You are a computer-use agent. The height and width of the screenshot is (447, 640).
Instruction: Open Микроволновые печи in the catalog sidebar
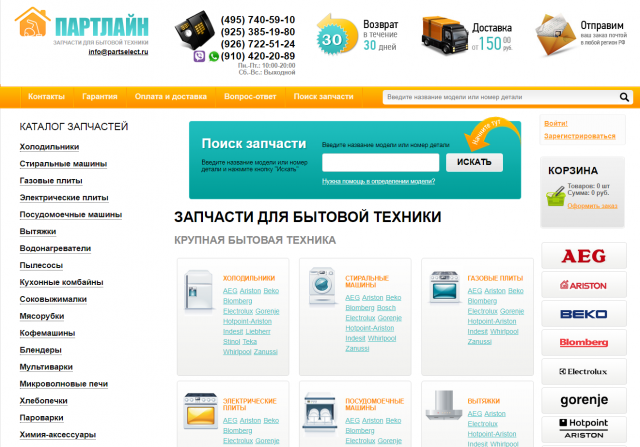(x=64, y=384)
